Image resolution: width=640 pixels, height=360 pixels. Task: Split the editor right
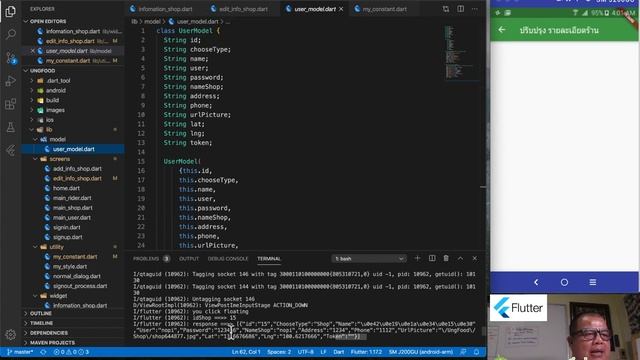tap(460, 9)
